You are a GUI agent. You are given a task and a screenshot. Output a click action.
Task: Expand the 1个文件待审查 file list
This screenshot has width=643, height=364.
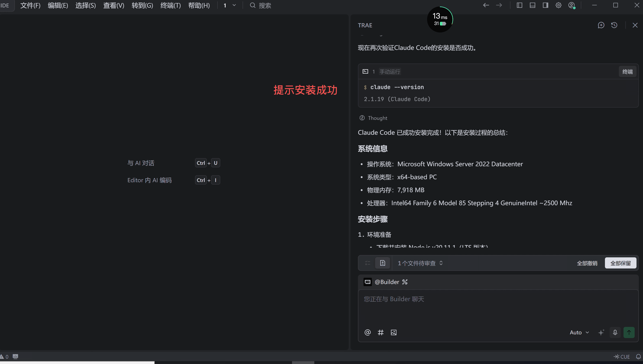(x=420, y=263)
